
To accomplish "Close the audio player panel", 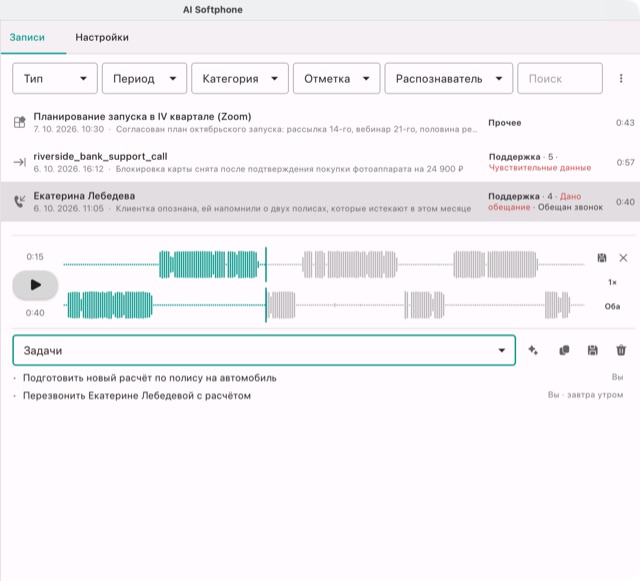I will 623,258.
